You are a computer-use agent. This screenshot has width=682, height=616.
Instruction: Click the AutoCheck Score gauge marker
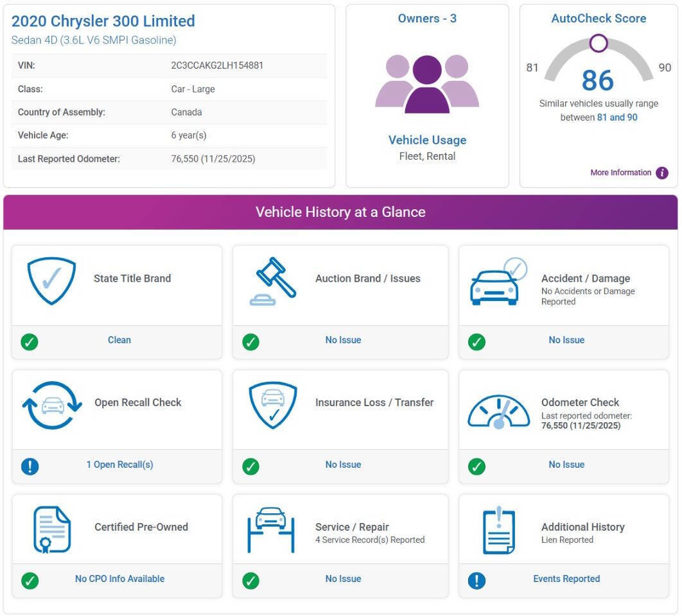599,44
